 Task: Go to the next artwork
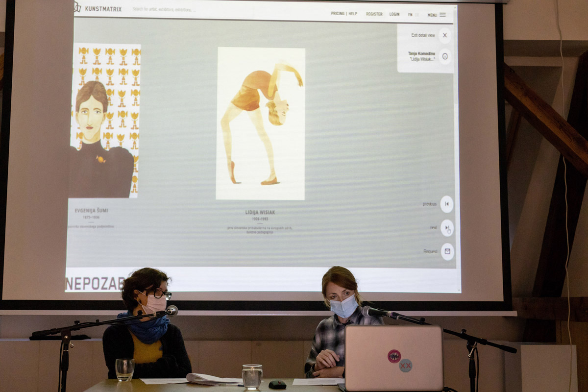tap(447, 228)
